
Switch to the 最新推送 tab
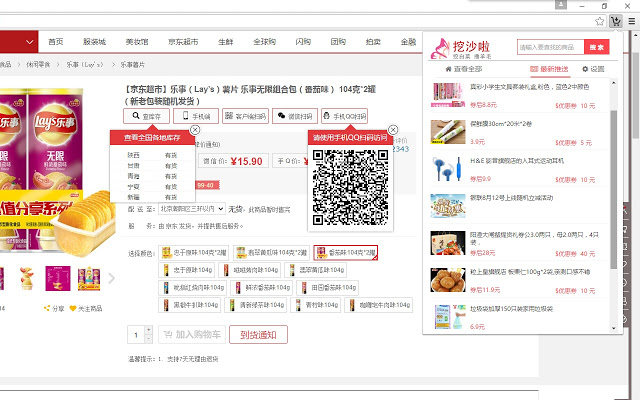click(x=543, y=69)
